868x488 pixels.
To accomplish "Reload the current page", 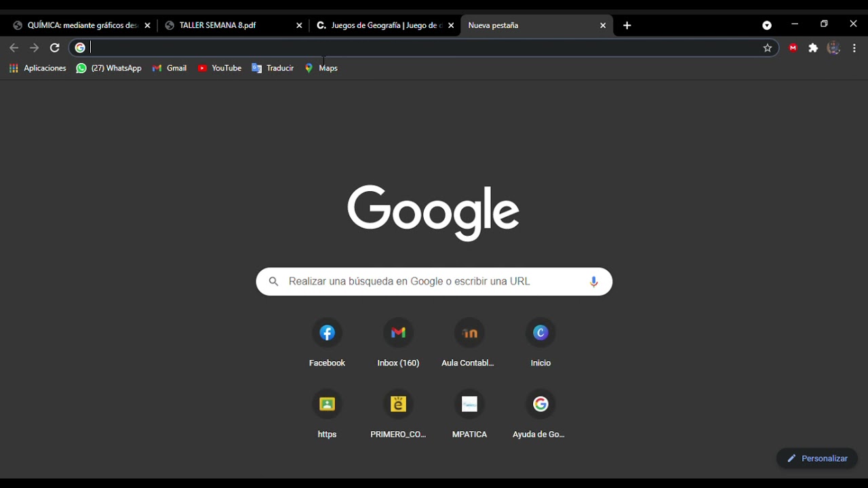I will click(x=55, y=48).
